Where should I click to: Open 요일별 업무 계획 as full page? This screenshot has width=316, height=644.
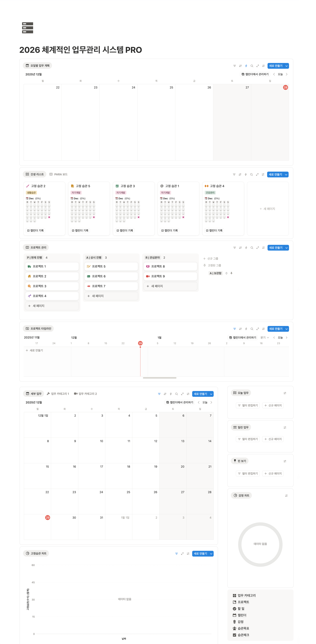click(258, 66)
